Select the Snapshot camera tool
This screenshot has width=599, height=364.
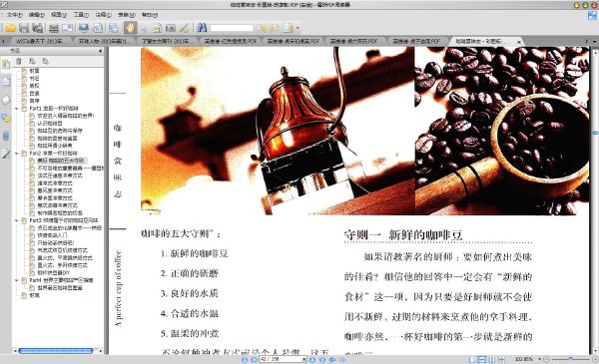pos(171,28)
